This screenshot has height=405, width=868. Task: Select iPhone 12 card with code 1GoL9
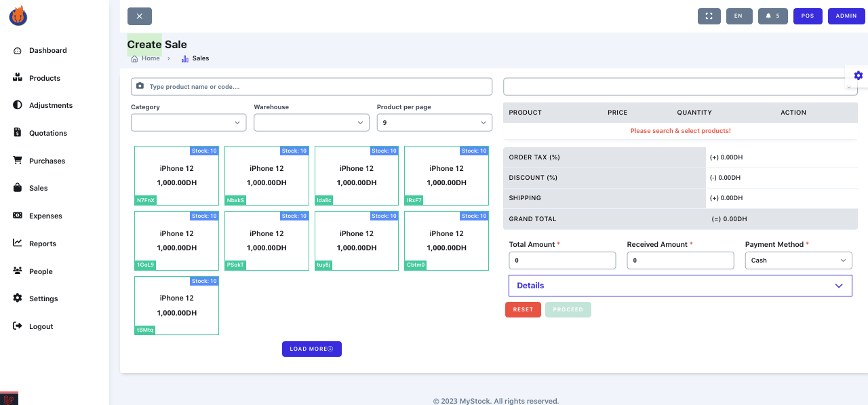[x=176, y=241]
